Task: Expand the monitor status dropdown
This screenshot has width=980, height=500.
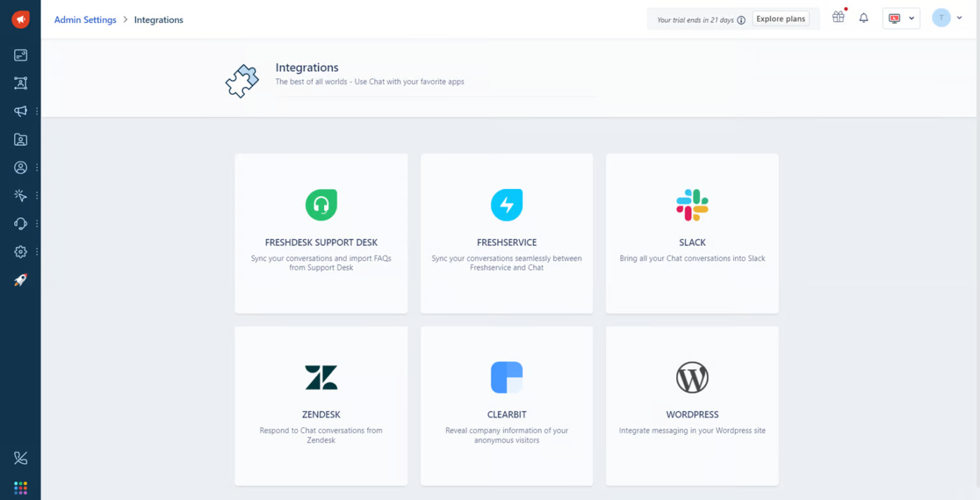Action: pyautogui.click(x=901, y=19)
